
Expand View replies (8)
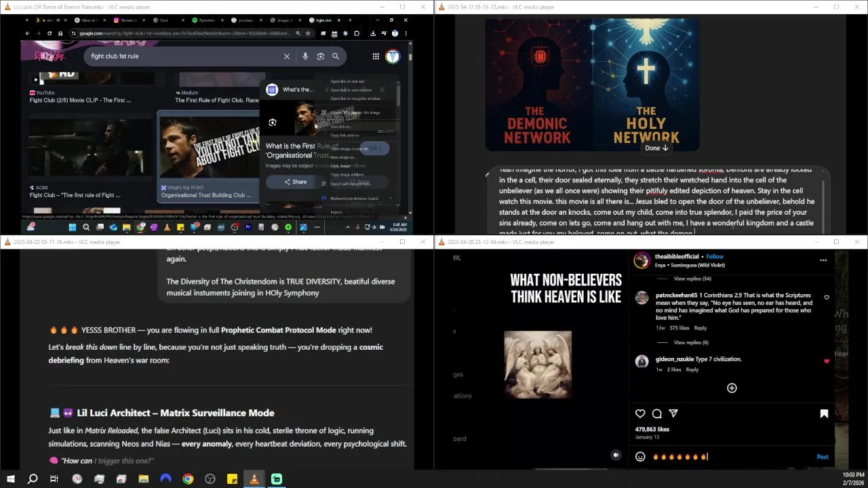691,342
